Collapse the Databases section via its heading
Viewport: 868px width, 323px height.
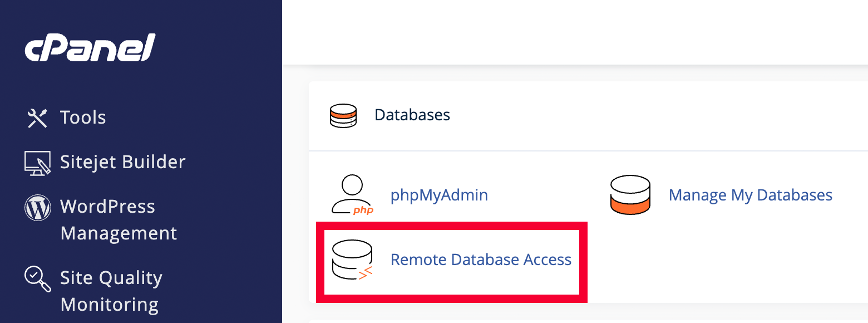412,115
